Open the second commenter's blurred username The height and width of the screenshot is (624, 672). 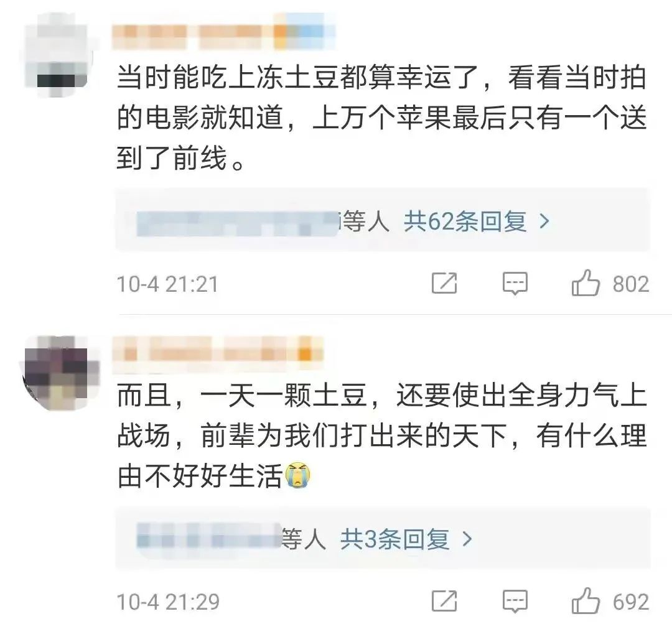(x=217, y=354)
